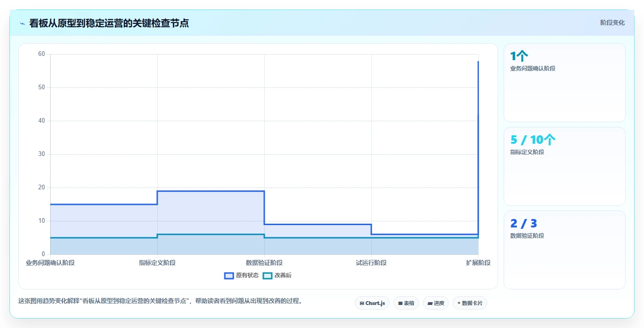Click the 业务问题确认阶段 x-axis label
The image size is (644, 328).
click(x=50, y=263)
